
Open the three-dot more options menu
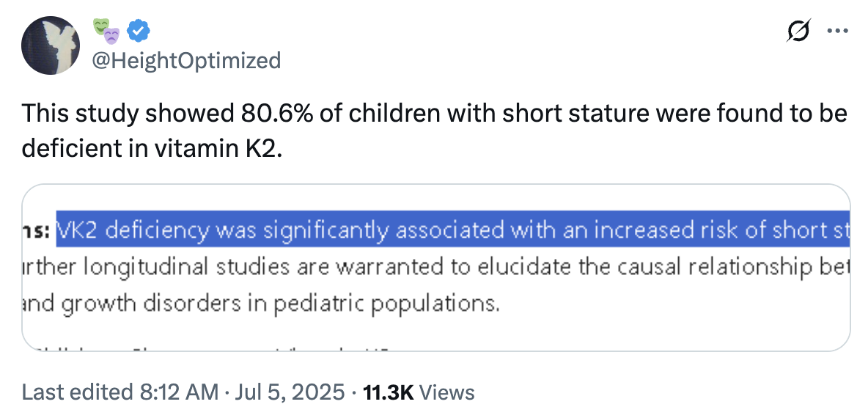coord(837,31)
